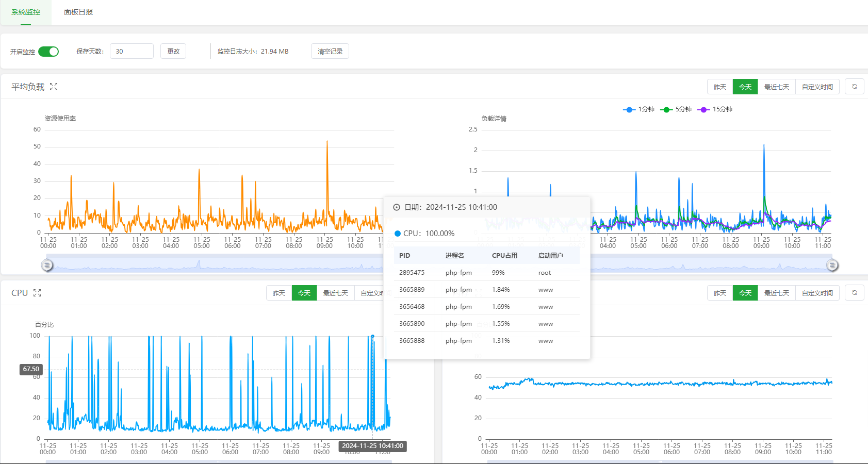Select 今天 in lower right panel
The height and width of the screenshot is (464, 868).
[745, 293]
